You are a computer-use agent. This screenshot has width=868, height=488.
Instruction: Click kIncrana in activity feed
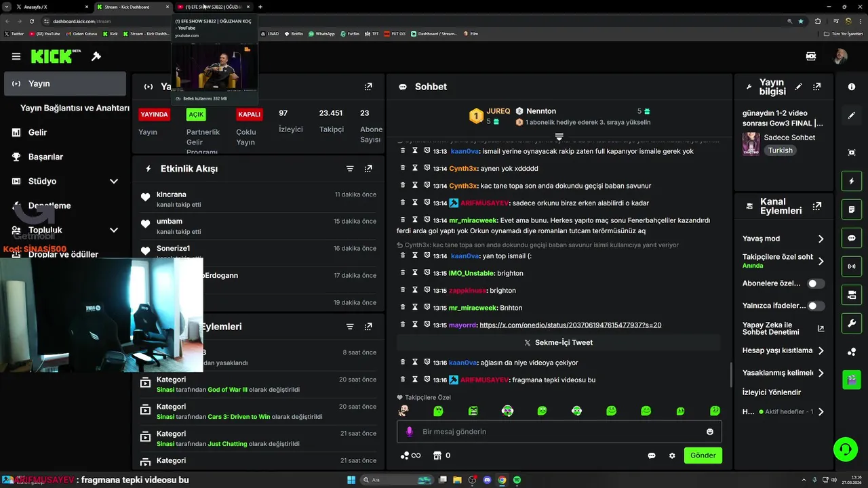171,195
